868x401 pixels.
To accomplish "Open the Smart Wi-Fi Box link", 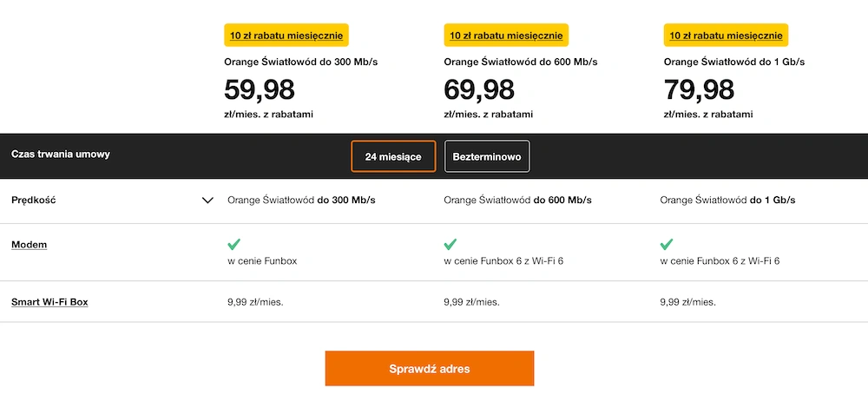I will [49, 302].
